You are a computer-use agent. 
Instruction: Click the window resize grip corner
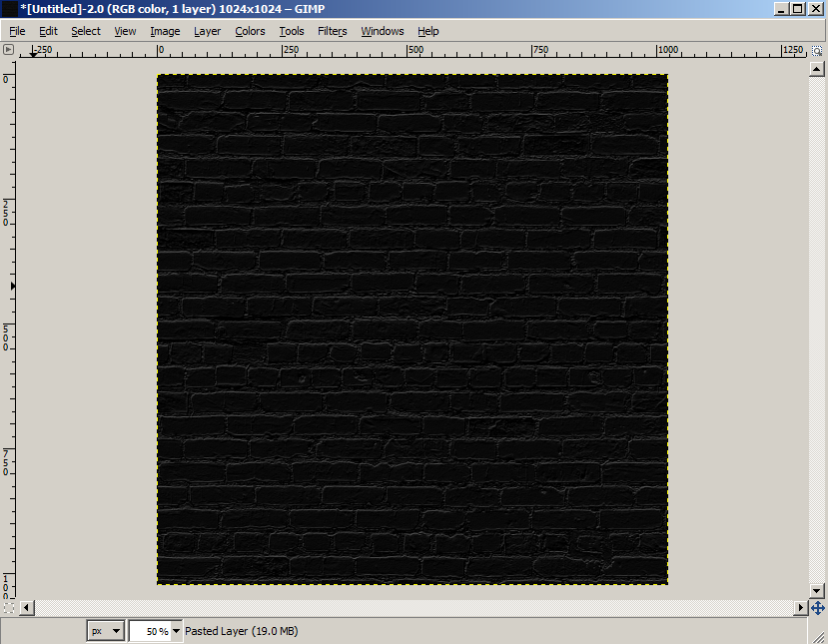coord(817,636)
